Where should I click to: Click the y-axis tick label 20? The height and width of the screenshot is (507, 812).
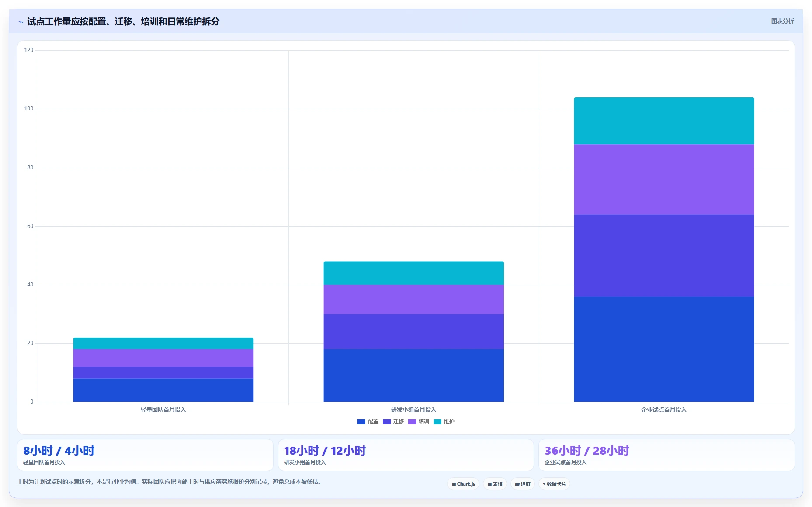30,343
